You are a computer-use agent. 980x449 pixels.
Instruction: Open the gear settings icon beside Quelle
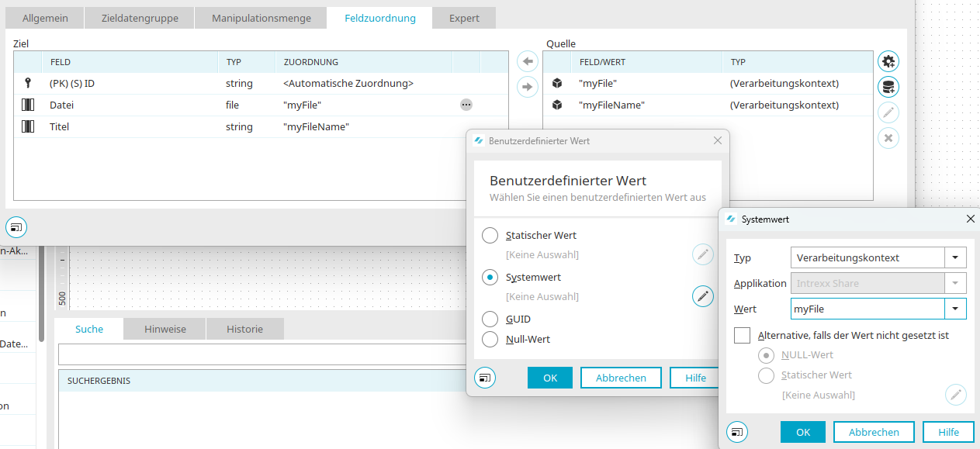tap(888, 61)
